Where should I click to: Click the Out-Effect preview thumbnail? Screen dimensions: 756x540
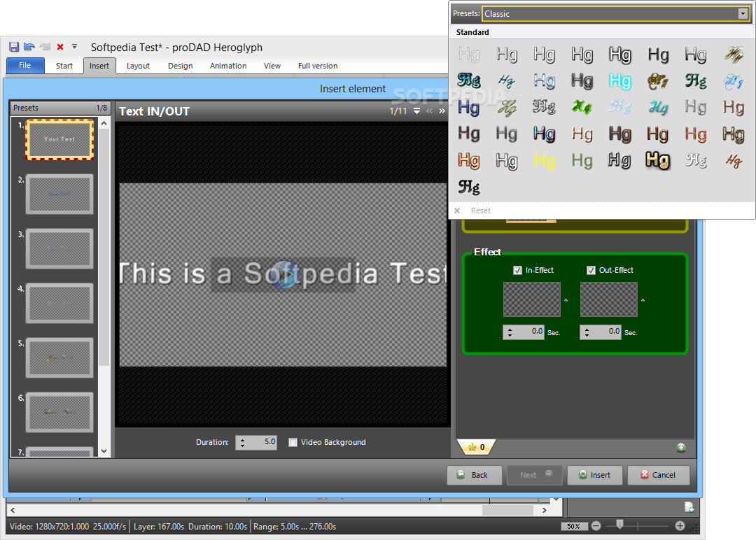click(x=608, y=299)
